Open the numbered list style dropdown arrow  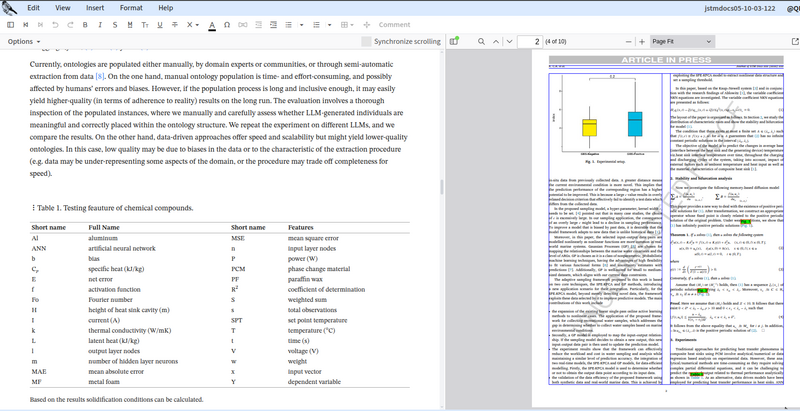329,24
